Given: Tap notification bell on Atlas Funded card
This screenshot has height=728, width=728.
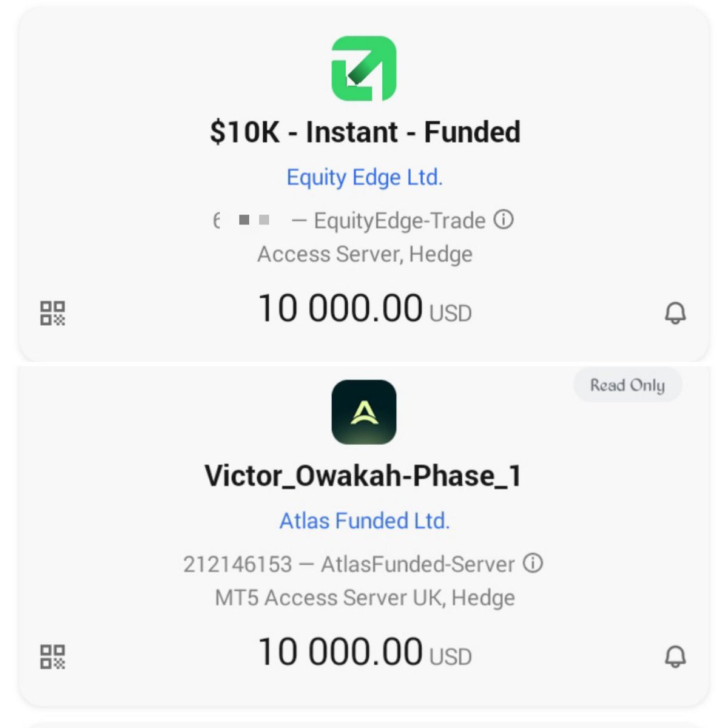Looking at the screenshot, I should click(675, 656).
